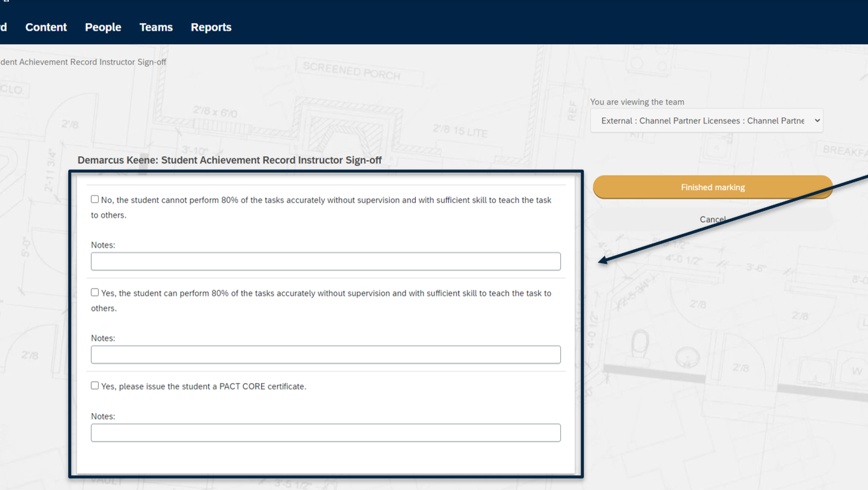Select the Notes field for PACT CORE certificate
The height and width of the screenshot is (490, 868).
pos(325,433)
